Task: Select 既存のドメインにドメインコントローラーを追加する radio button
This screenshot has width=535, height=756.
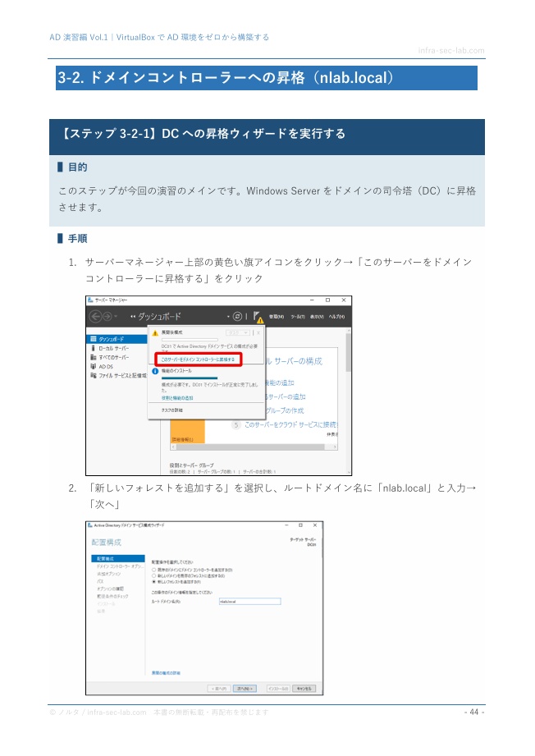Action: coord(154,570)
